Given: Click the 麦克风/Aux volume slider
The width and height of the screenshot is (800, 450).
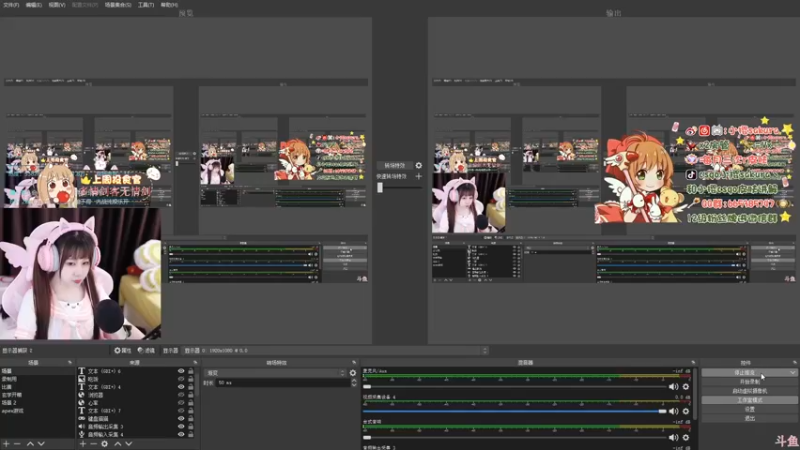Looking at the screenshot, I should (x=514, y=387).
